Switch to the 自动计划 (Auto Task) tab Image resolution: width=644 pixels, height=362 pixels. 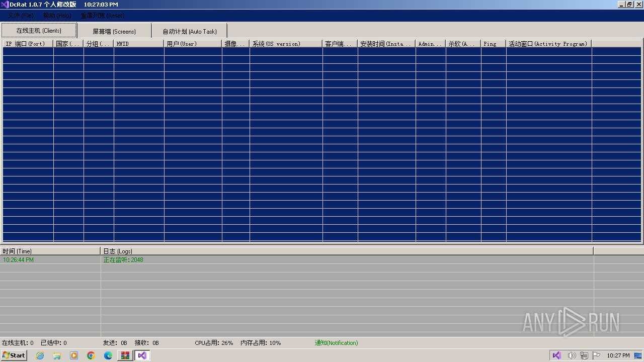pos(190,31)
